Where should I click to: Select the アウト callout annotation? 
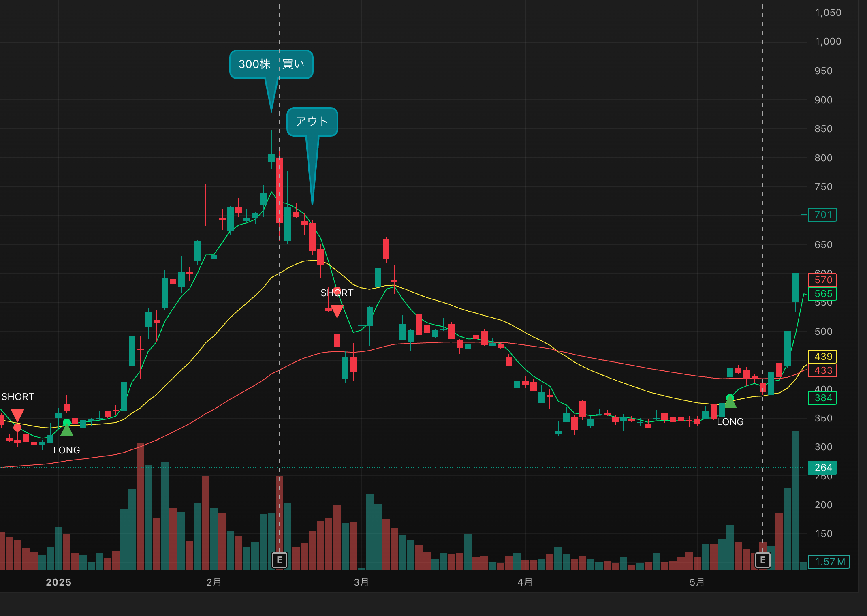[312, 122]
